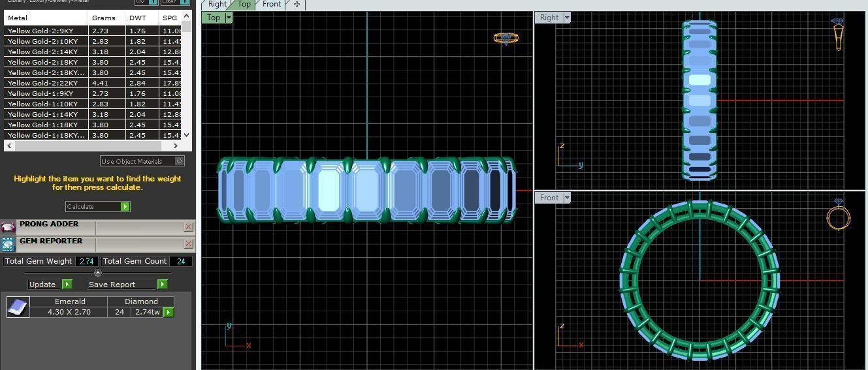
Task: Click the Emerald shape label
Action: (x=70, y=301)
